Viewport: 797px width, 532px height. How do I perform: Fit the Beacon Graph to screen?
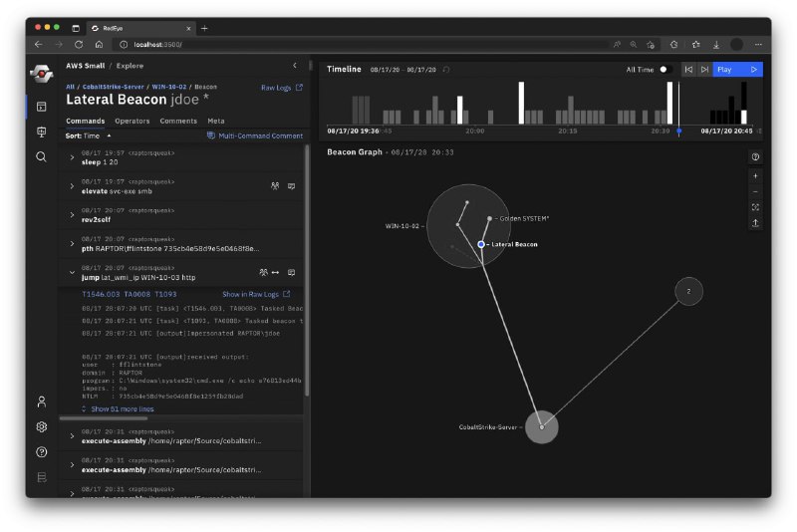coord(755,207)
